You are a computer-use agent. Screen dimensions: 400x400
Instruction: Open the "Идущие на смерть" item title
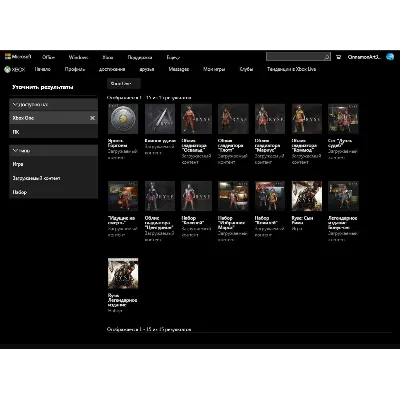click(121, 220)
